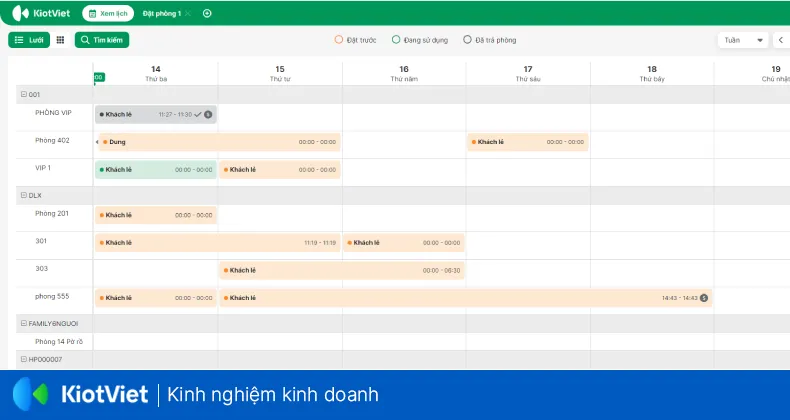This screenshot has height=420, width=790.
Task: Open the PHÒNG VIP Khách lẻ 11:27 booking
Action: click(x=156, y=114)
